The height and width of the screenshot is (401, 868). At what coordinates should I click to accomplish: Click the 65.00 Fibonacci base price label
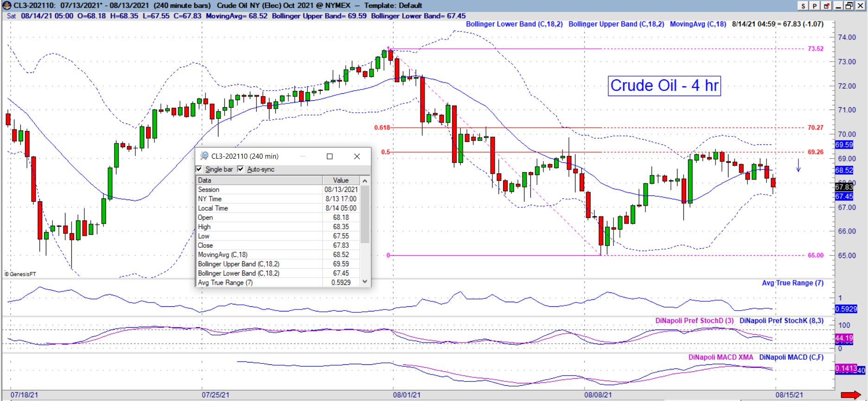(816, 255)
